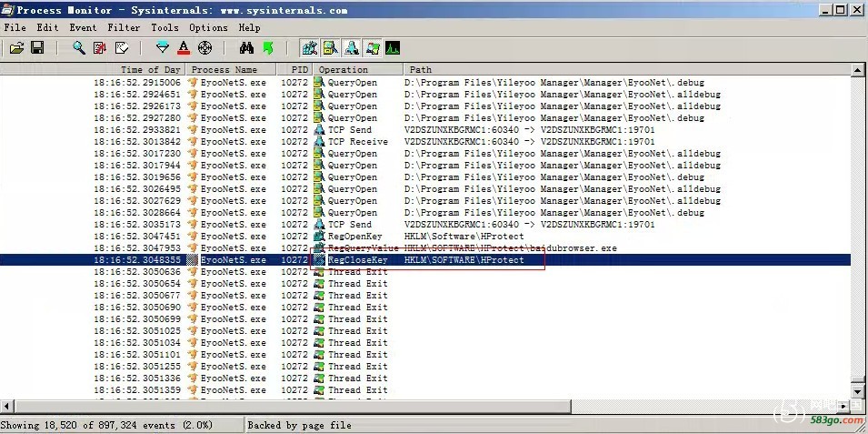Click the Process Monitor title bar app icon

tap(8, 9)
